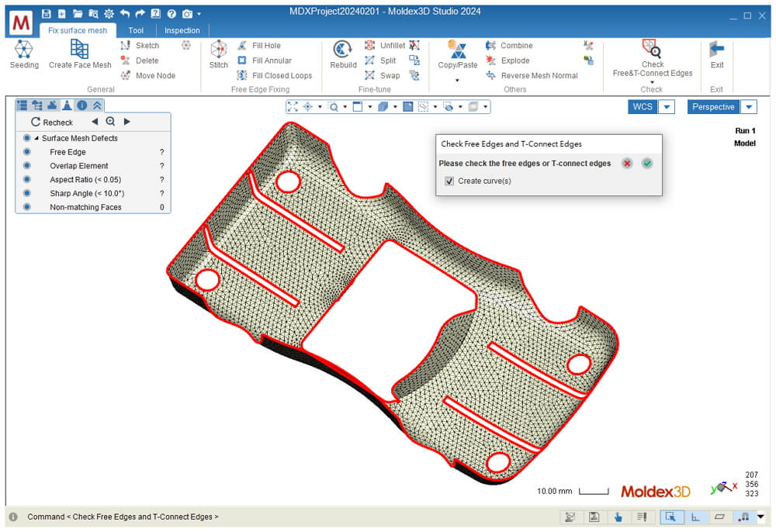Click the Rebuild mesh tool
The image size is (776, 532).
click(343, 54)
